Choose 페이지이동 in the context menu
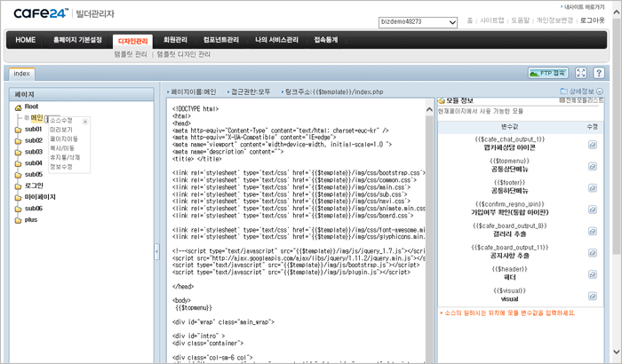622x364 pixels. click(x=64, y=138)
